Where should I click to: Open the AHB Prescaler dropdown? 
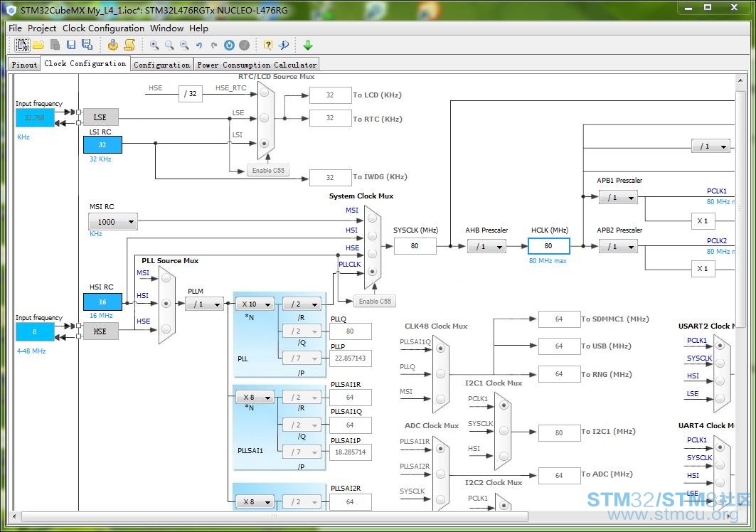[487, 247]
